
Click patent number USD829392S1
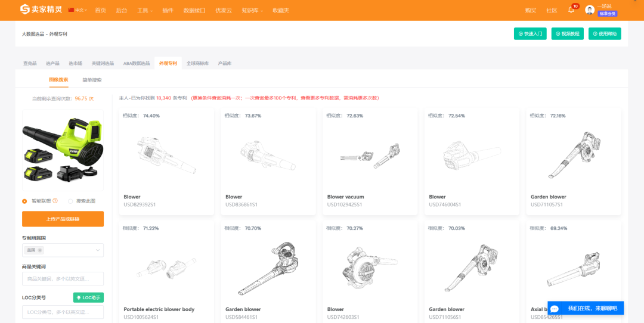click(x=140, y=204)
